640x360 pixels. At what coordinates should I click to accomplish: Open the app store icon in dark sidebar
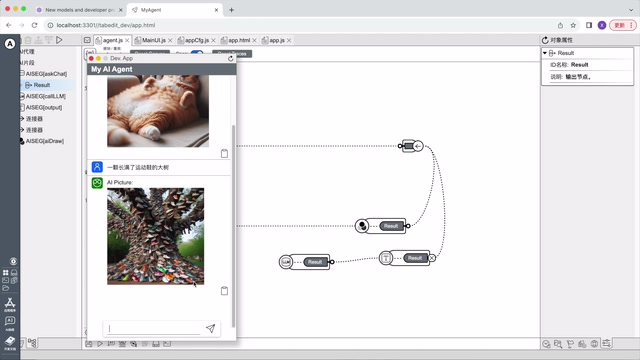tap(10, 304)
